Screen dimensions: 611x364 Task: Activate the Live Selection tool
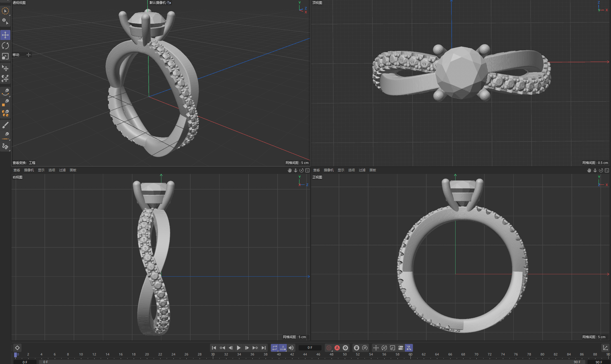(x=5, y=11)
